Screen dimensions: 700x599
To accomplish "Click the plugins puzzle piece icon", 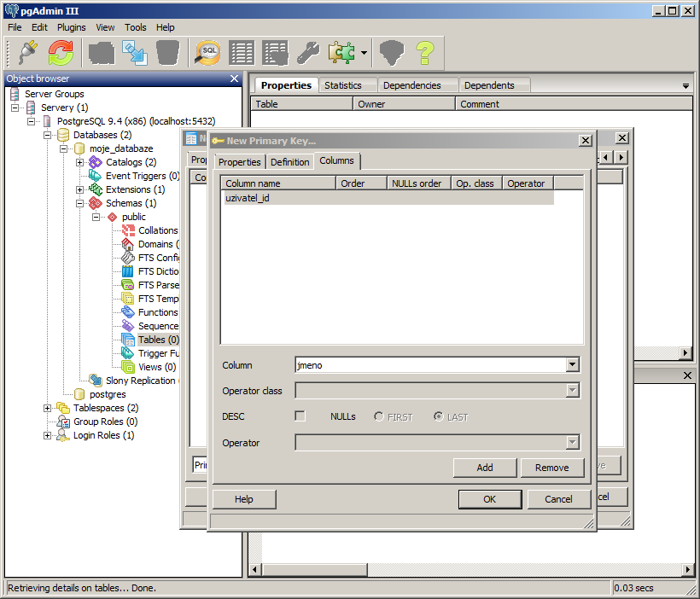I will coord(341,53).
